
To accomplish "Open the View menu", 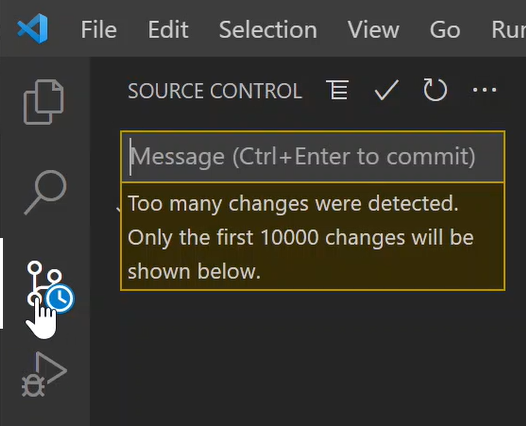I will [373, 30].
